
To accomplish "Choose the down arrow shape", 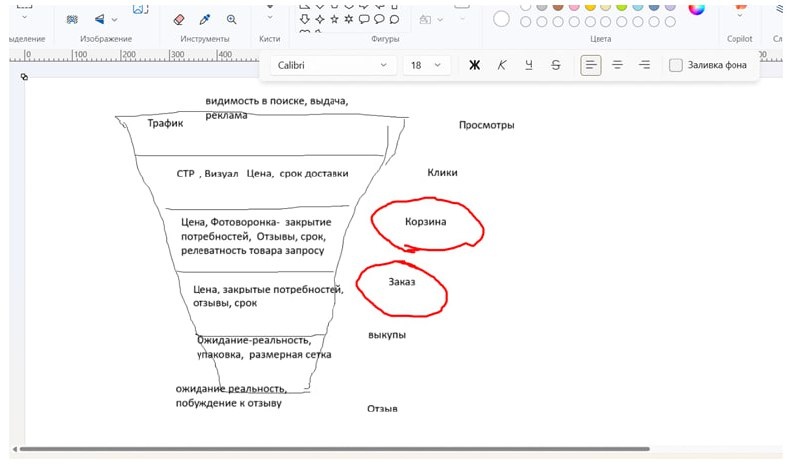I will click(x=305, y=19).
